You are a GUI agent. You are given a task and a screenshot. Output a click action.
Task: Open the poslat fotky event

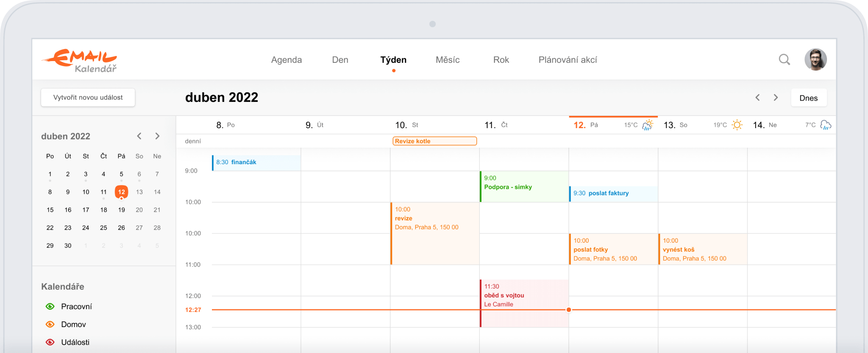tap(613, 249)
